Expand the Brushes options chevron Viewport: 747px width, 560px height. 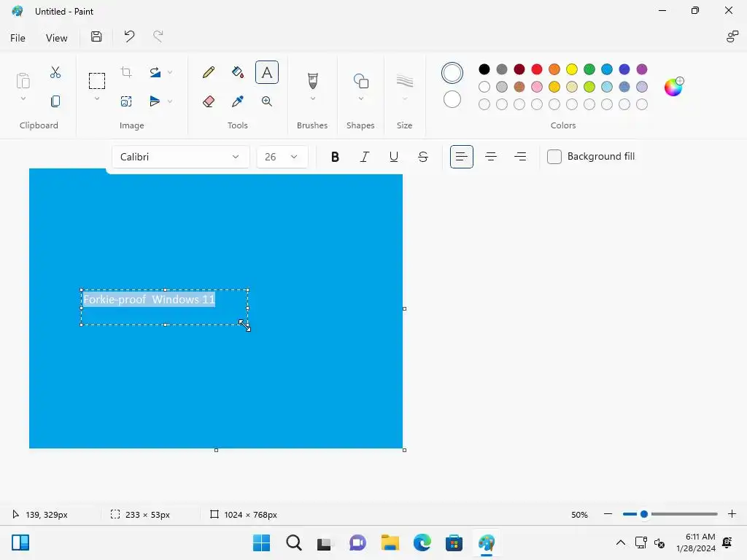tap(312, 98)
